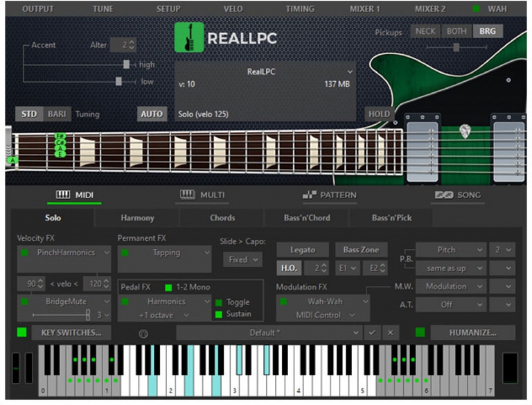The height and width of the screenshot is (405, 532).
Task: Open the A.T. Off dropdown
Action: [x=451, y=305]
